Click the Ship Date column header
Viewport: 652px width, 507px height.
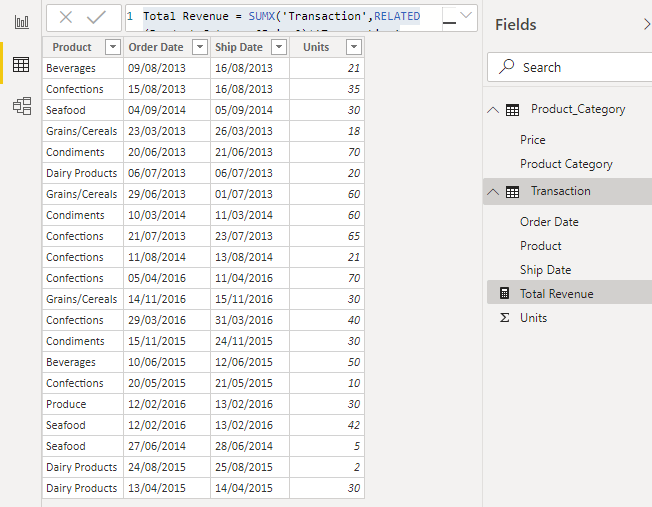[239, 47]
